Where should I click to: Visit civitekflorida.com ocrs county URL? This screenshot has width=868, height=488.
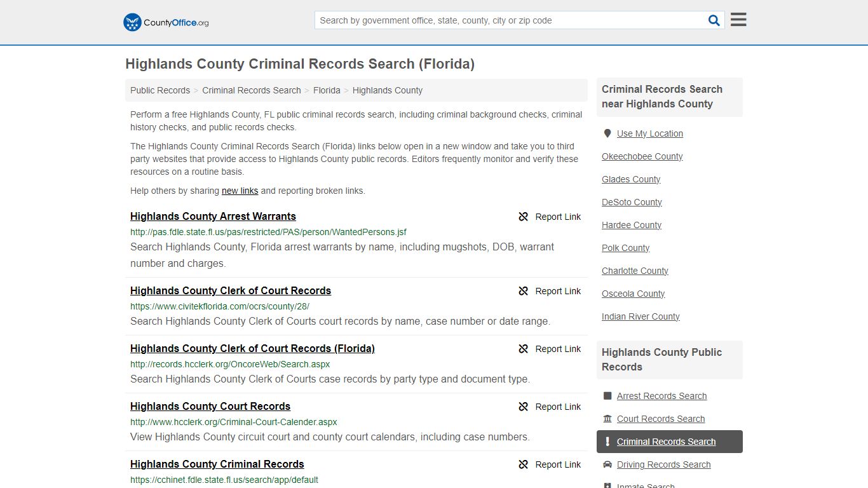pyautogui.click(x=220, y=306)
